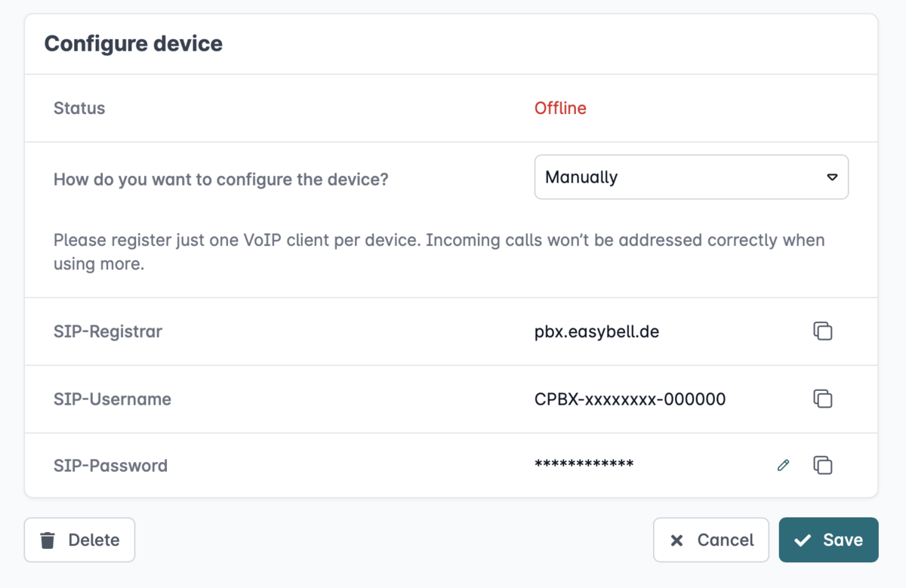Select the pbx.easybell.de registrar text
The width and height of the screenshot is (906, 588).
596,331
